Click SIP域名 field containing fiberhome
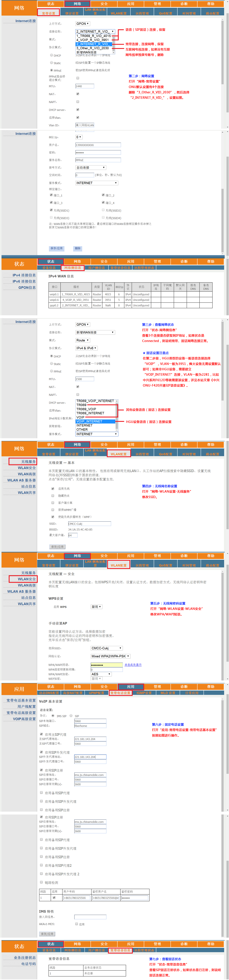229x980 pixels. point(90,726)
